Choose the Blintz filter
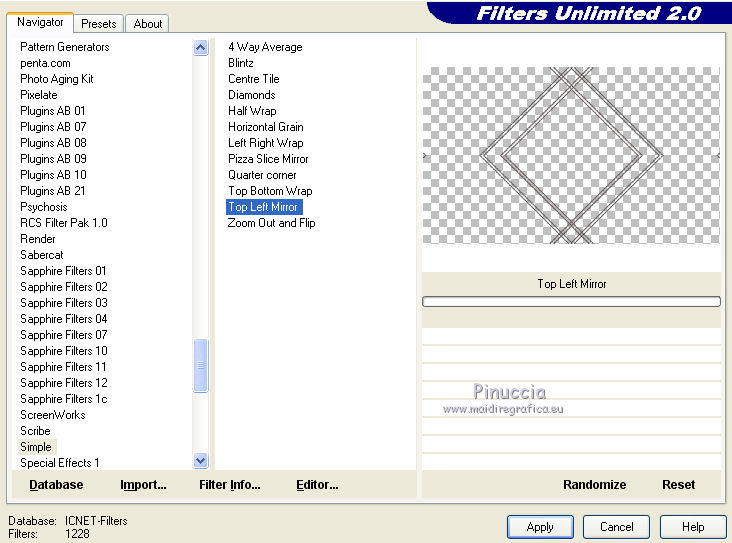The width and height of the screenshot is (732, 543). 240,63
